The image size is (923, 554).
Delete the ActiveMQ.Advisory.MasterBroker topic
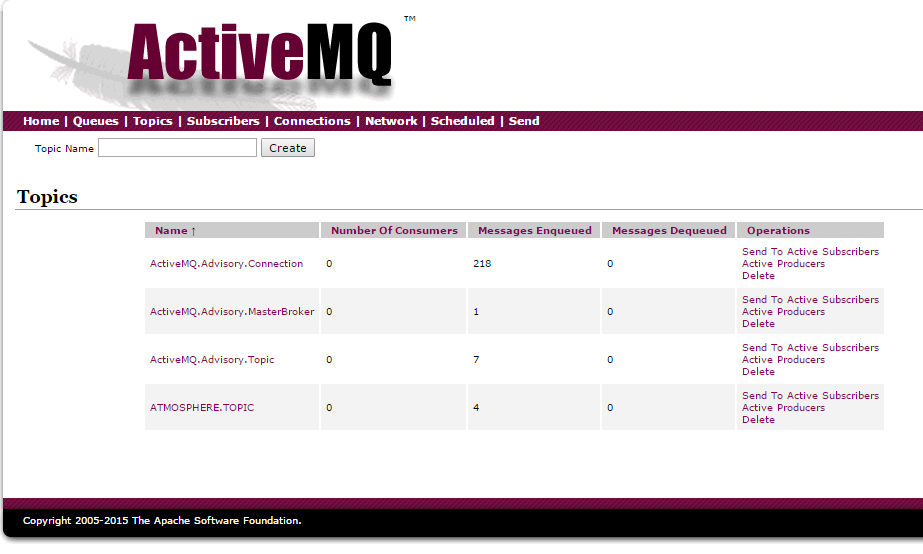(758, 323)
